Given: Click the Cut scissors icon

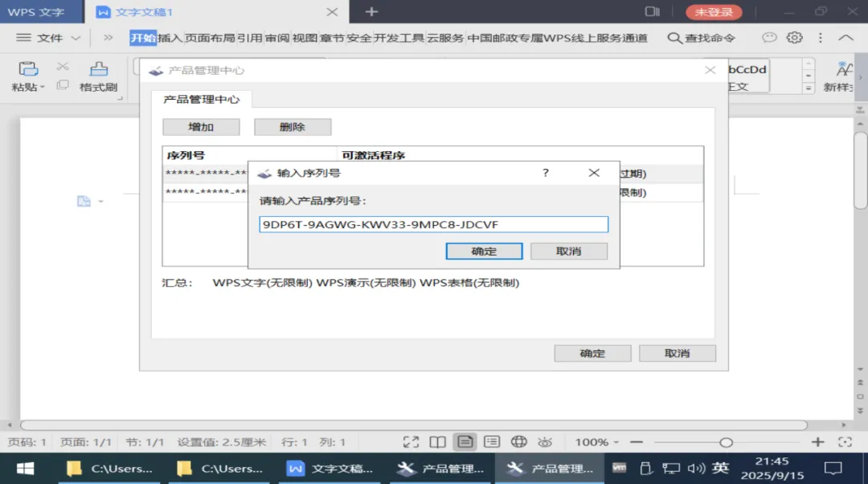Looking at the screenshot, I should 63,67.
